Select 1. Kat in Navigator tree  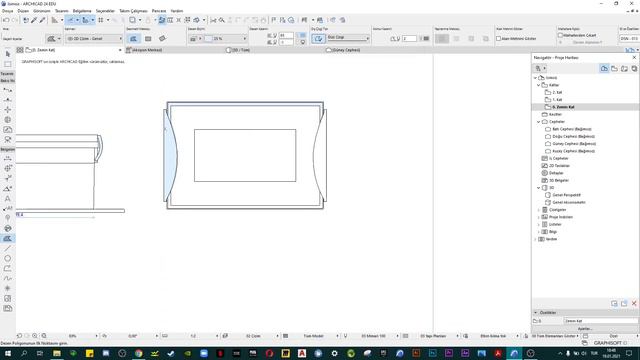(x=557, y=100)
